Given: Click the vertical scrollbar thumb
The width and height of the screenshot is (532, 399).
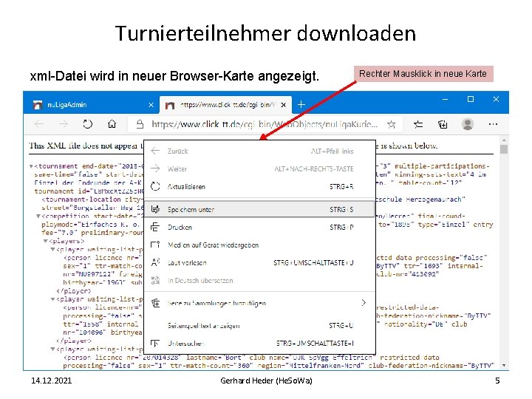Looking at the screenshot, I should pos(504,149).
